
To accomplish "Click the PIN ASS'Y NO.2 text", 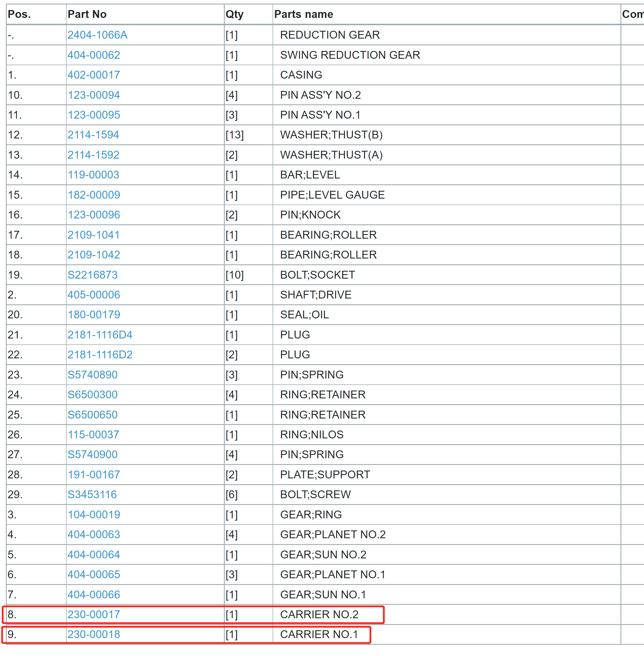I will click(320, 95).
